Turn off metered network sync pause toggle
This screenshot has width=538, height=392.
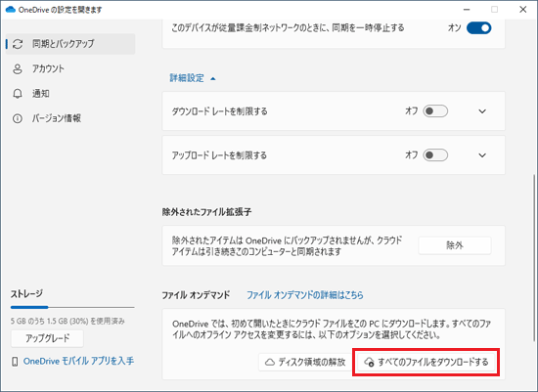478,28
